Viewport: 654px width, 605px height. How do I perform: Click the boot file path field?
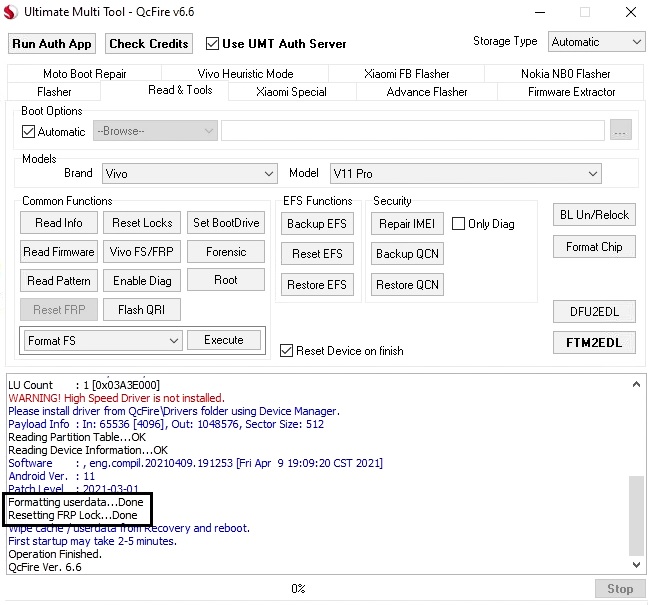click(413, 131)
